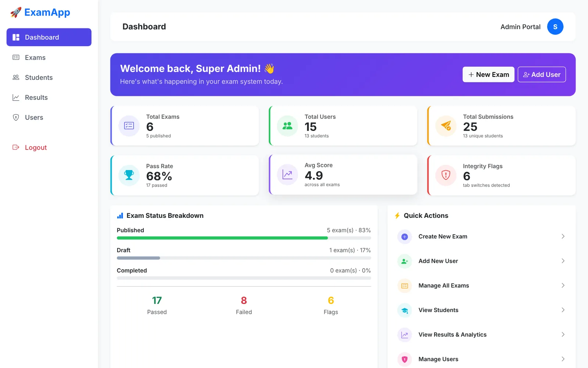
Task: Click the Dashboard grid icon in sidebar
Action: pos(16,37)
